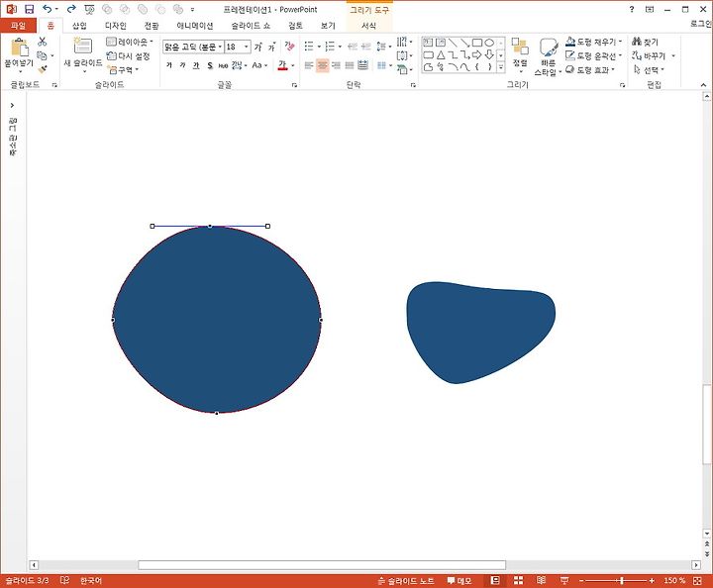
Task: Select the Oval shape in the shapes gallery
Action: pos(489,43)
